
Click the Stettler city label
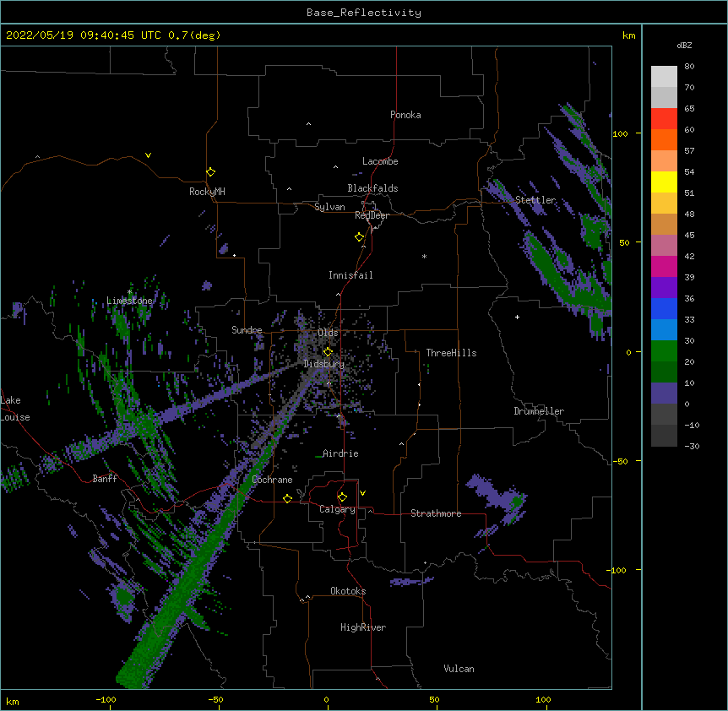click(x=535, y=200)
